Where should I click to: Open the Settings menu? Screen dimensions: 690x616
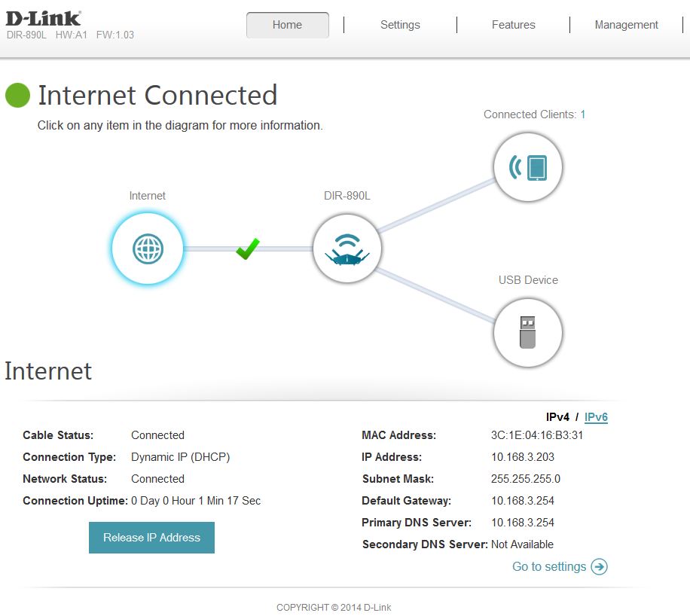(x=400, y=25)
